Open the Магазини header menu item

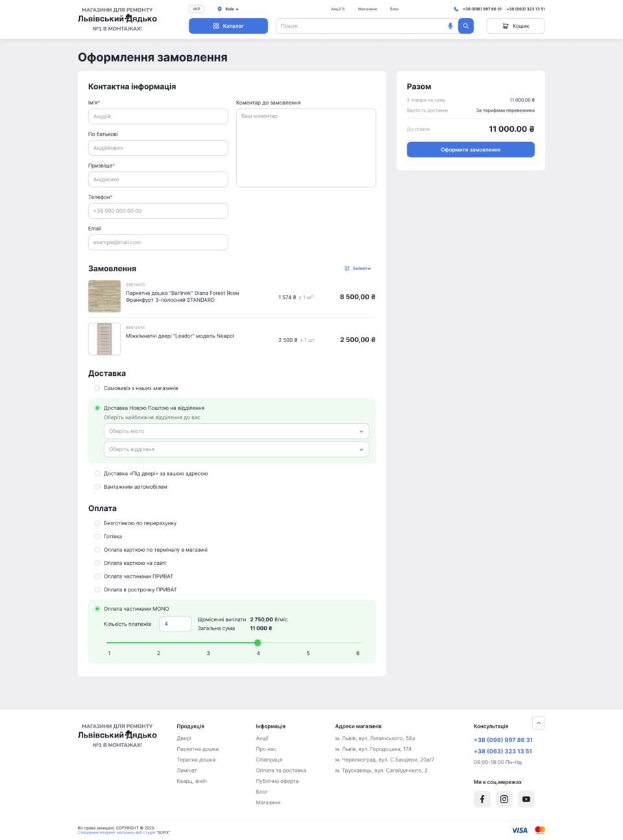[x=367, y=9]
